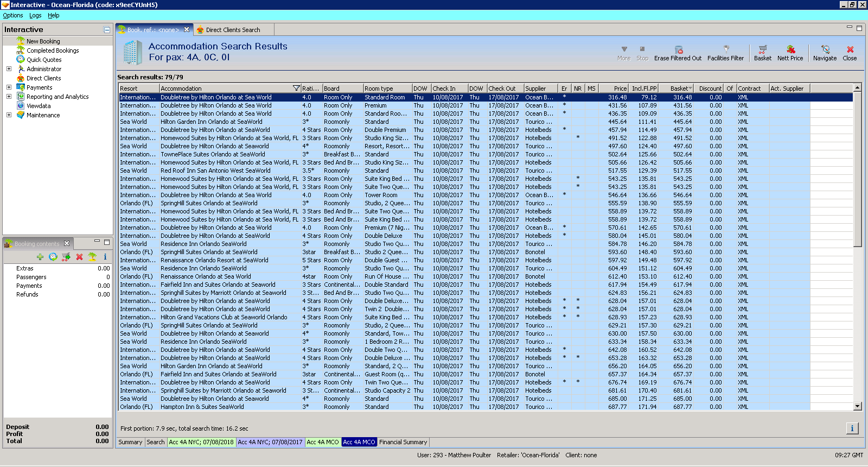Minimize the Booking contents panel
This screenshot has height=467, width=868.
coord(97,242)
